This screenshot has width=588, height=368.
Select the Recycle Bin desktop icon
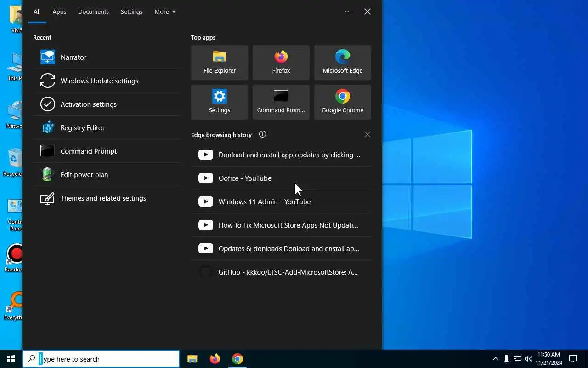pos(14,162)
